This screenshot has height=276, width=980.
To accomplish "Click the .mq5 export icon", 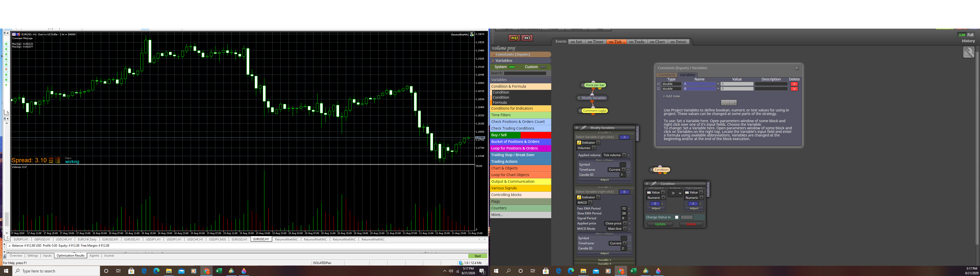I will click(514, 38).
